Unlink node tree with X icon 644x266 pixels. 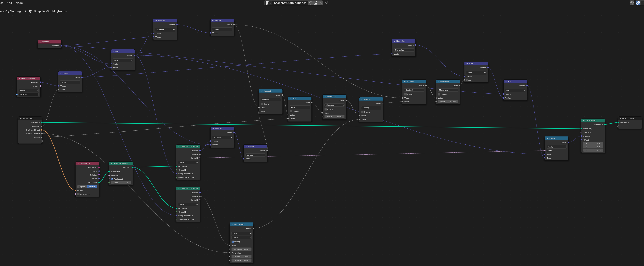[x=320, y=3]
